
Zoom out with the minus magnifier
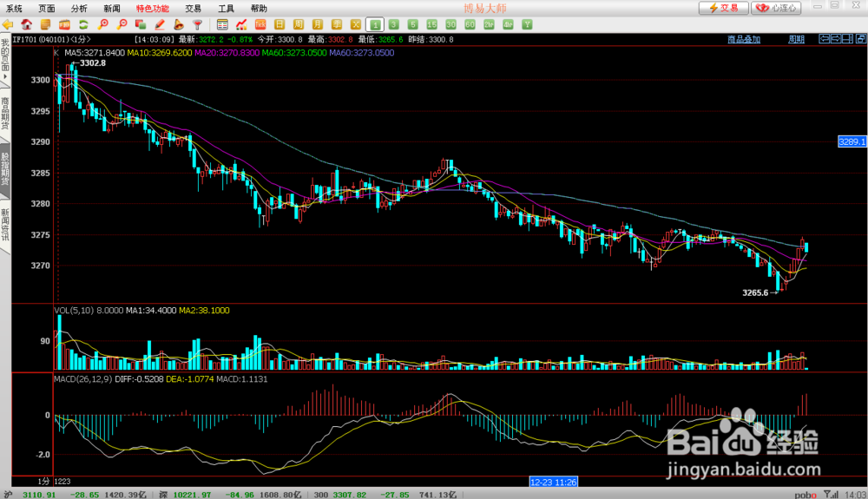click(x=122, y=25)
